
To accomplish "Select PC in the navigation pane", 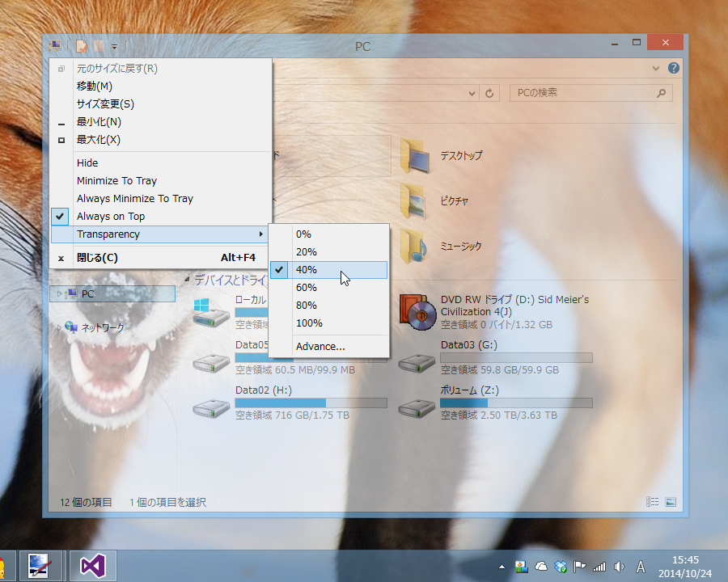I will 112,293.
